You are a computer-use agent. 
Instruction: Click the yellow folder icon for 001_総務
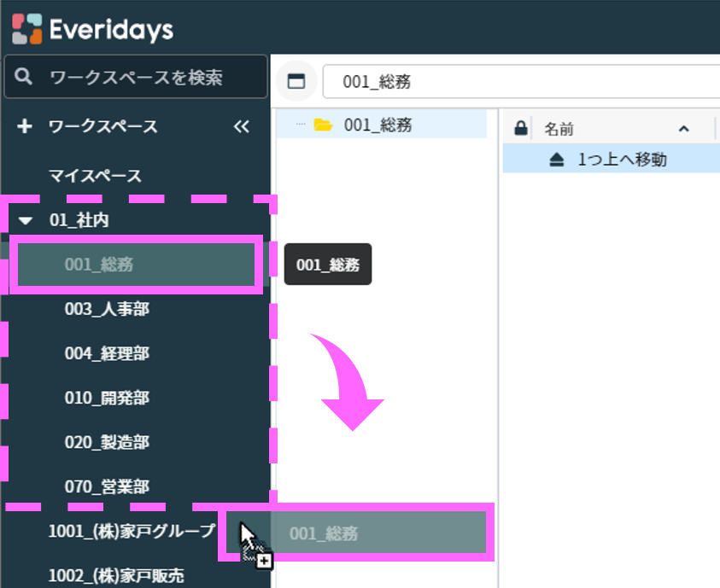(323, 125)
